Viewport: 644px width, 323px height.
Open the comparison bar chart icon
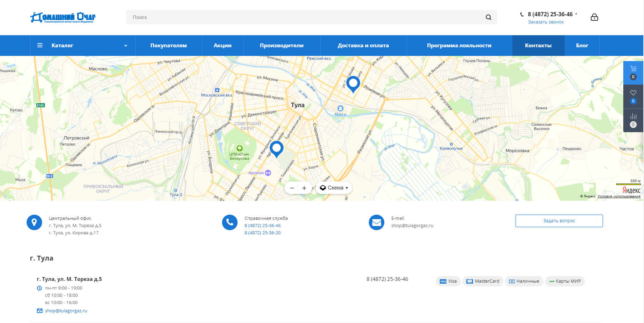pyautogui.click(x=633, y=116)
